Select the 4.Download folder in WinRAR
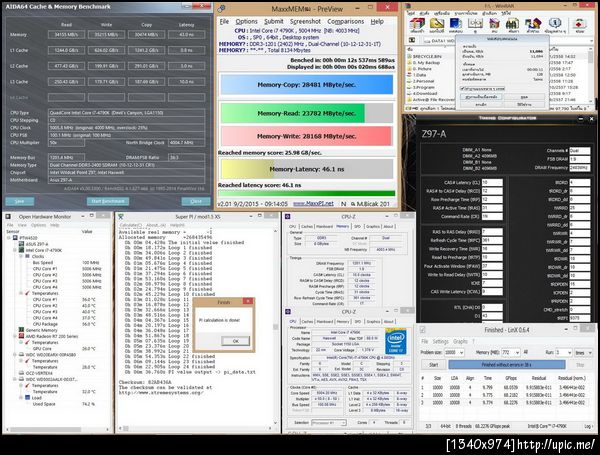600x455 pixels. point(424,94)
